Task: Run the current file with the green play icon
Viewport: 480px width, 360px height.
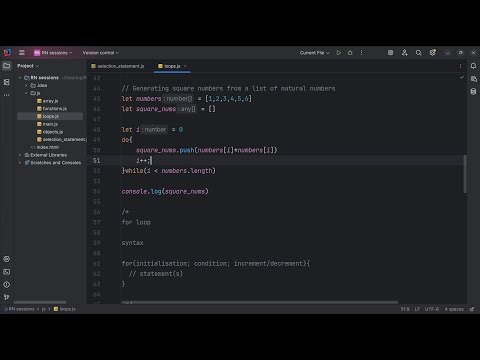Action: 339,53
